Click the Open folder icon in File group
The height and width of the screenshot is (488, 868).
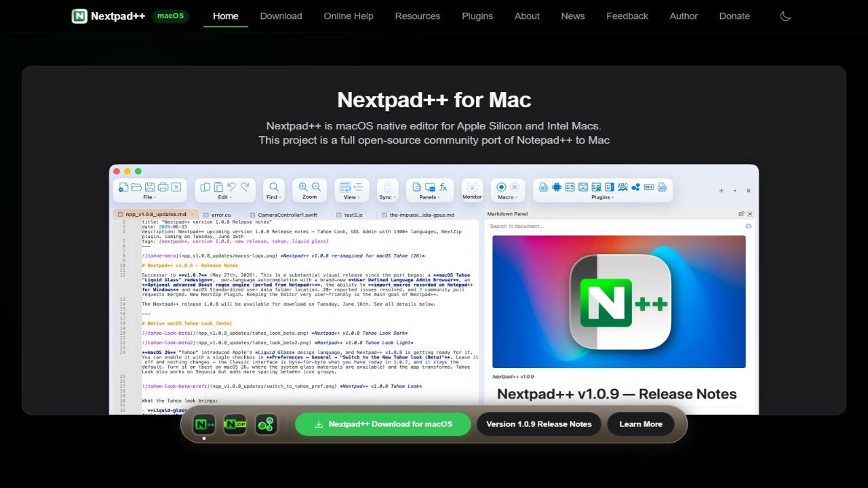click(137, 187)
